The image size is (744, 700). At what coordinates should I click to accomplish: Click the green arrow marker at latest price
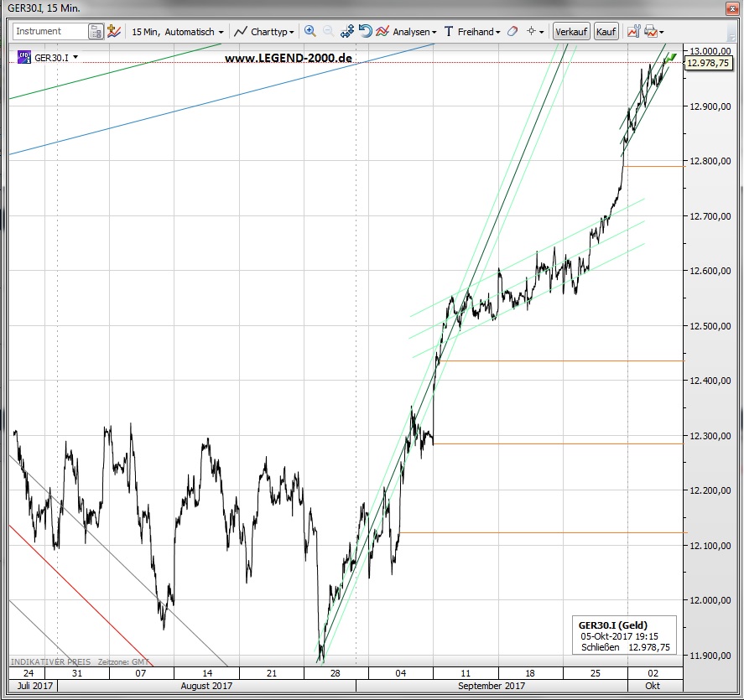(670, 59)
